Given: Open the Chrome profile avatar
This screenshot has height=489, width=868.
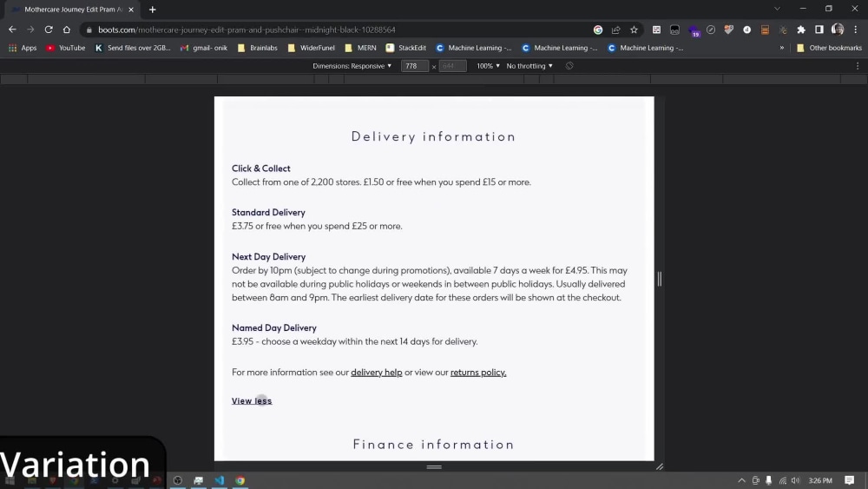Looking at the screenshot, I should click(838, 30).
